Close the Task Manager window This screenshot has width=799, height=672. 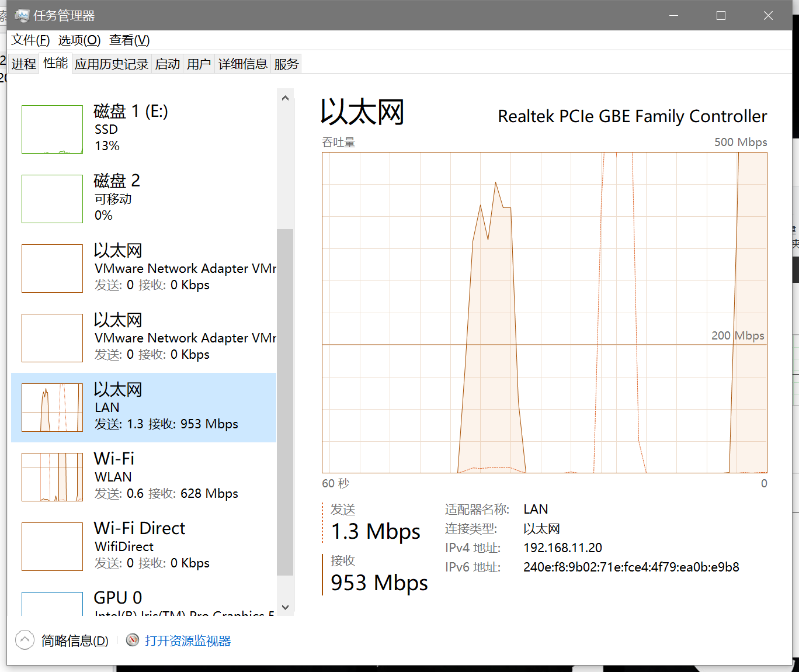(x=768, y=16)
